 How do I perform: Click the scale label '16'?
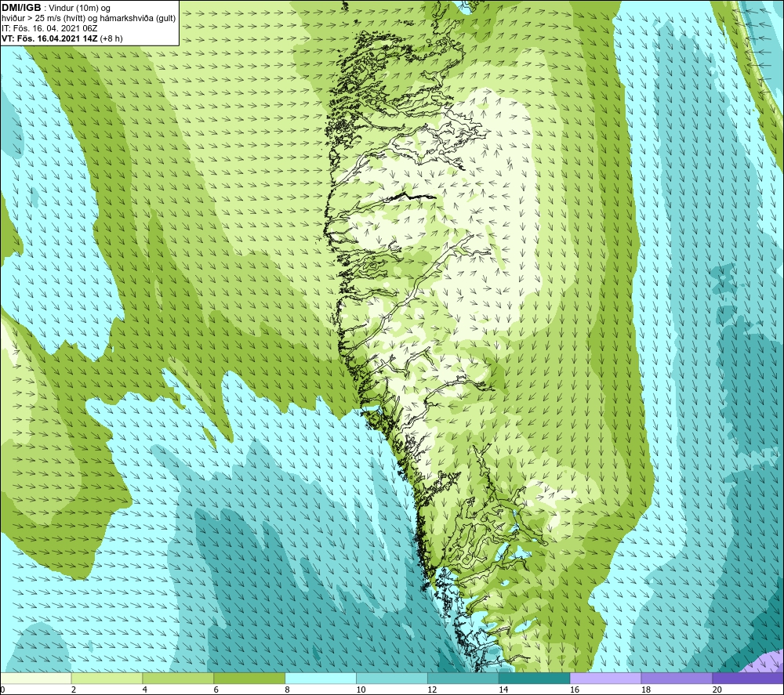575,690
